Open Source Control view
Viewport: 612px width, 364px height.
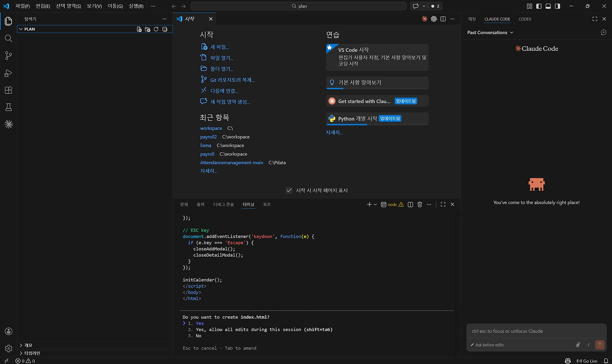point(8,56)
